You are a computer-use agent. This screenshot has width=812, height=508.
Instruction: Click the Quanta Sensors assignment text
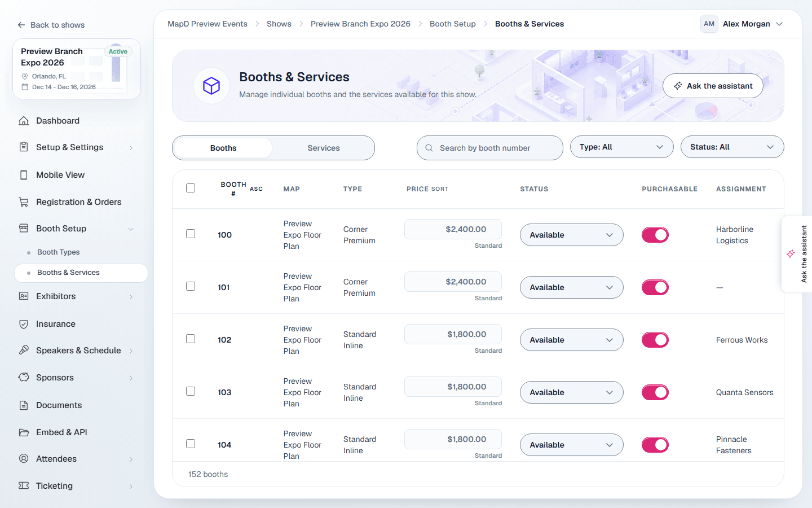(x=745, y=392)
